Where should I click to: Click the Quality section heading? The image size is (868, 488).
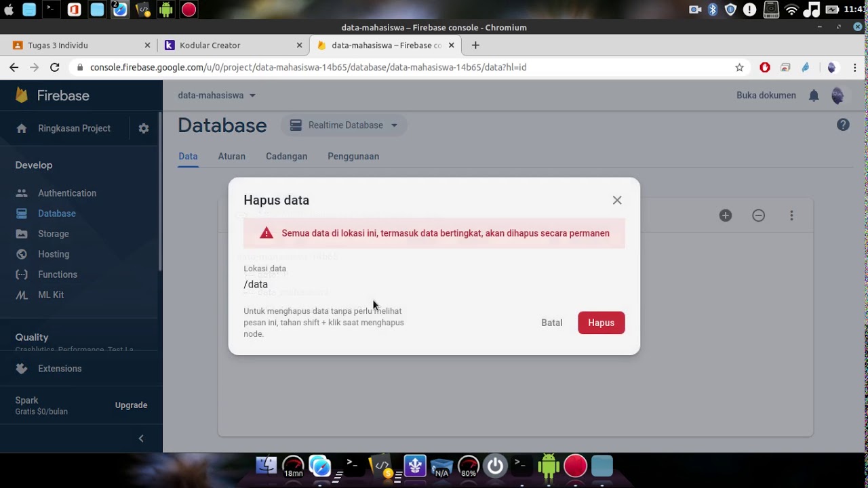[32, 338]
